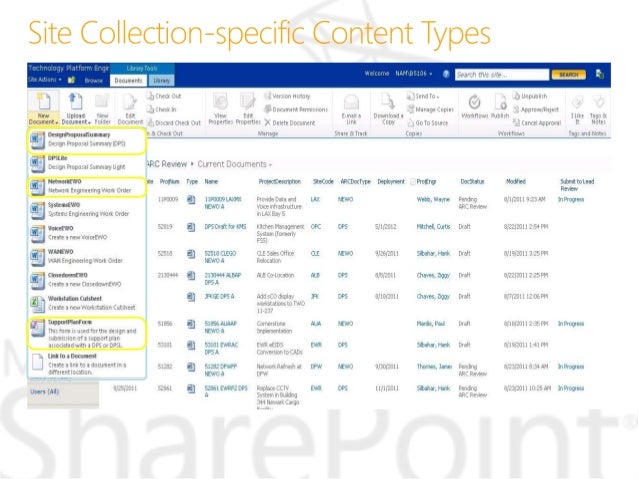Open the Mitchell, Curtis link
The height and width of the screenshot is (479, 638).
click(x=433, y=227)
